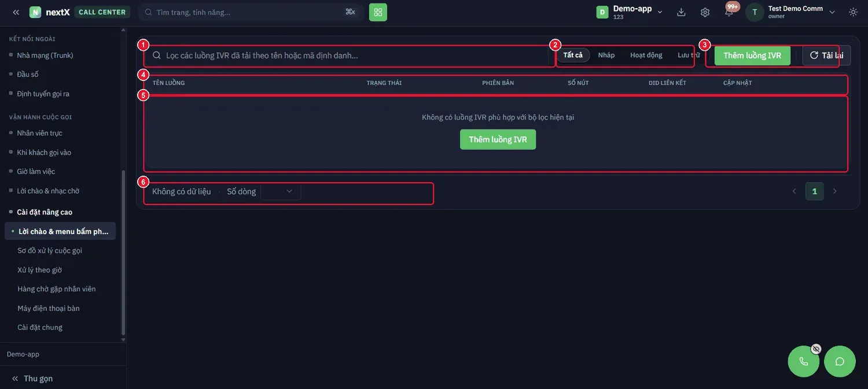Open Sơ đồ xử lý cuộc gọi

click(50, 251)
